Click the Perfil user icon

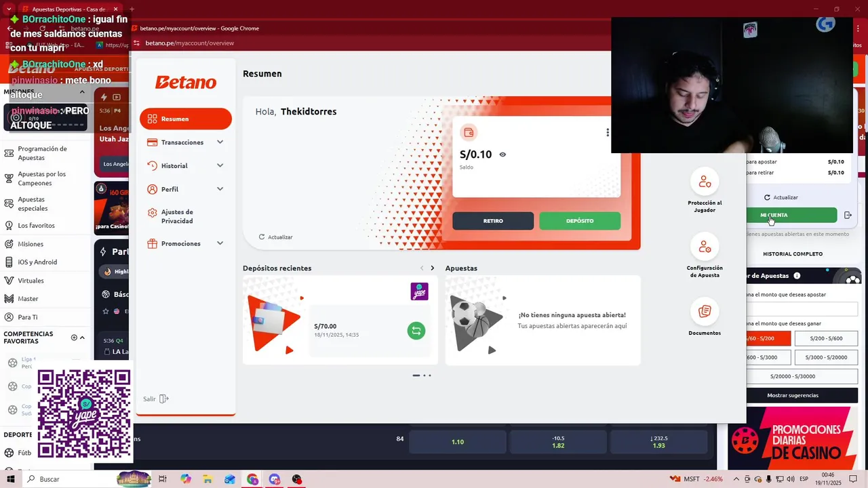[152, 189]
